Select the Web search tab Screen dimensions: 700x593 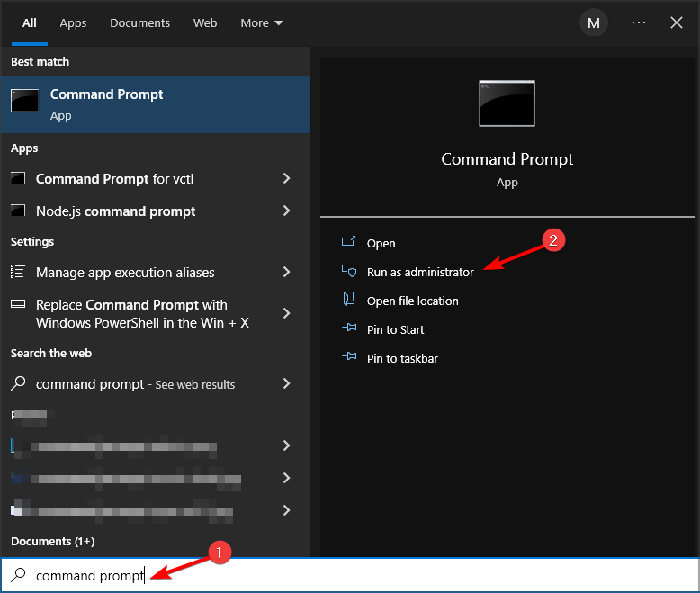pos(205,23)
